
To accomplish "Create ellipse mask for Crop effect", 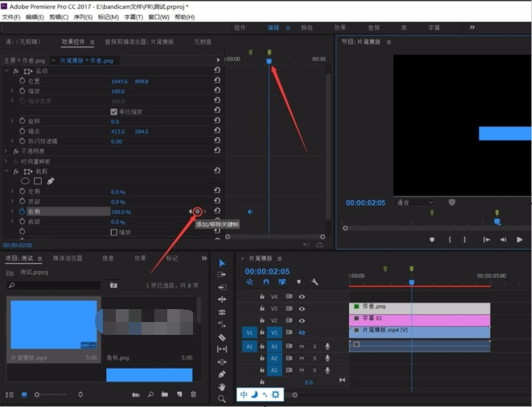I will [25, 181].
